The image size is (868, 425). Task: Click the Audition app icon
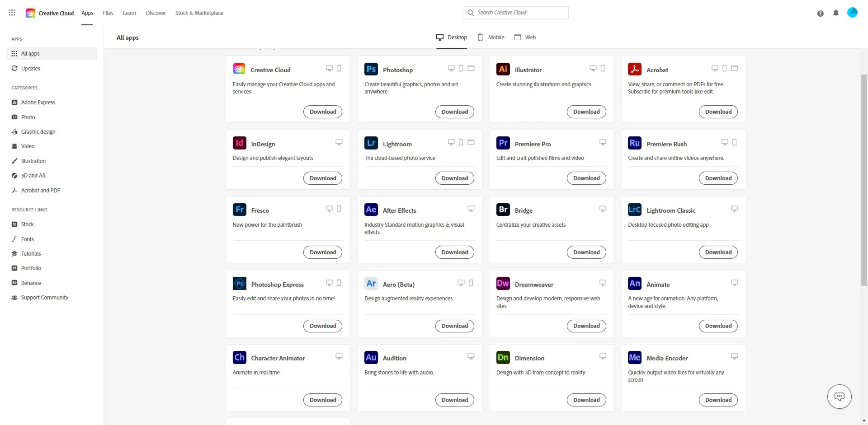pos(371,357)
